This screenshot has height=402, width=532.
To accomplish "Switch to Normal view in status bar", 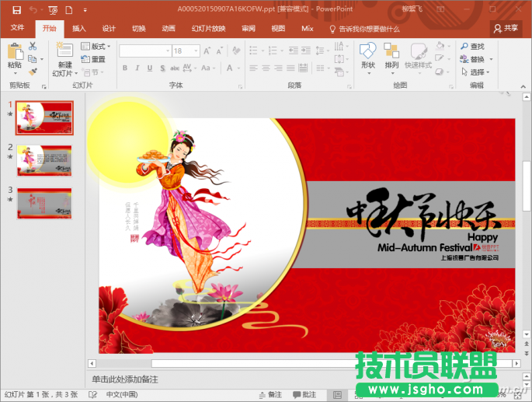I will click(x=337, y=394).
